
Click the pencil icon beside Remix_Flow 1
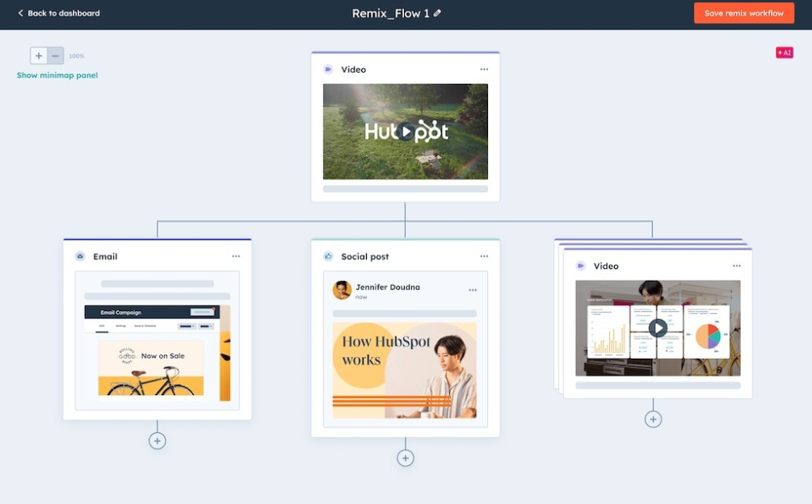coord(437,13)
